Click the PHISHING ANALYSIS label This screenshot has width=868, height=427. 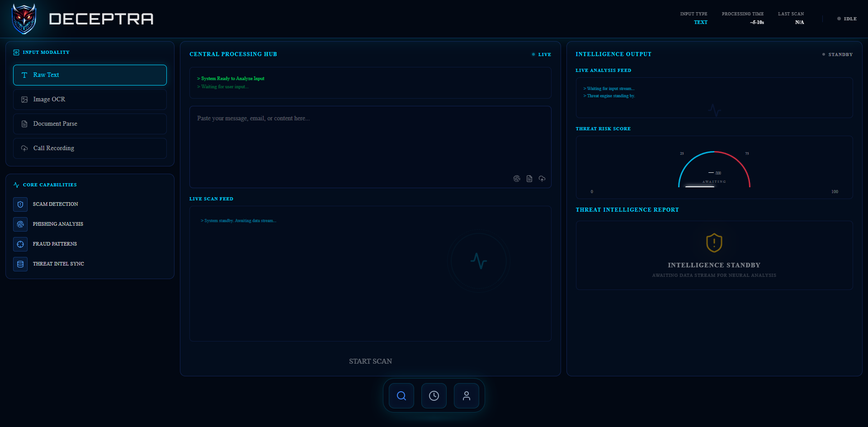click(x=58, y=224)
